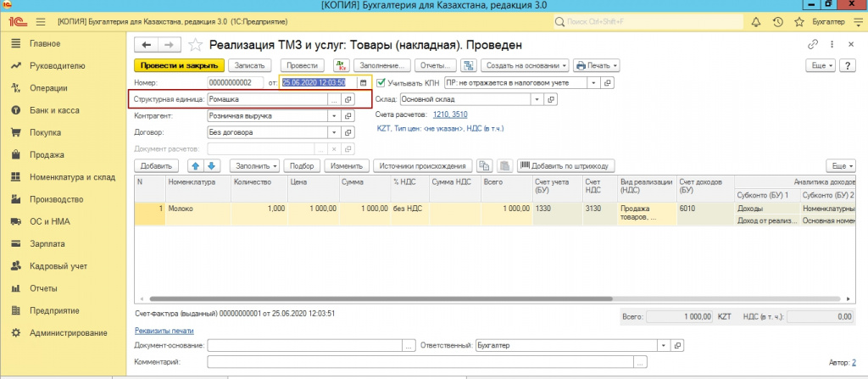Click Провести и закрыть button
The height and width of the screenshot is (379, 868).
pos(179,65)
